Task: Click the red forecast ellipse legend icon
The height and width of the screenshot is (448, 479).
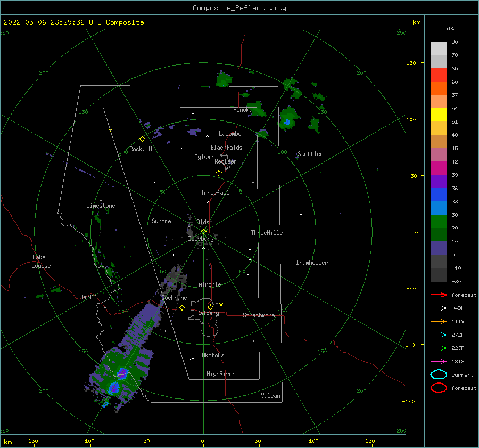Action: coord(439,388)
